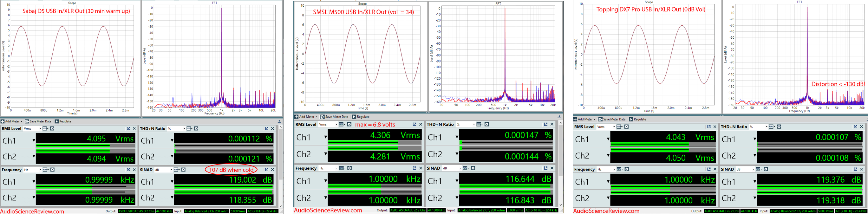
Task: Open RMS Level settings gear in Topping DX7 Pro panel
Action: click(626, 127)
